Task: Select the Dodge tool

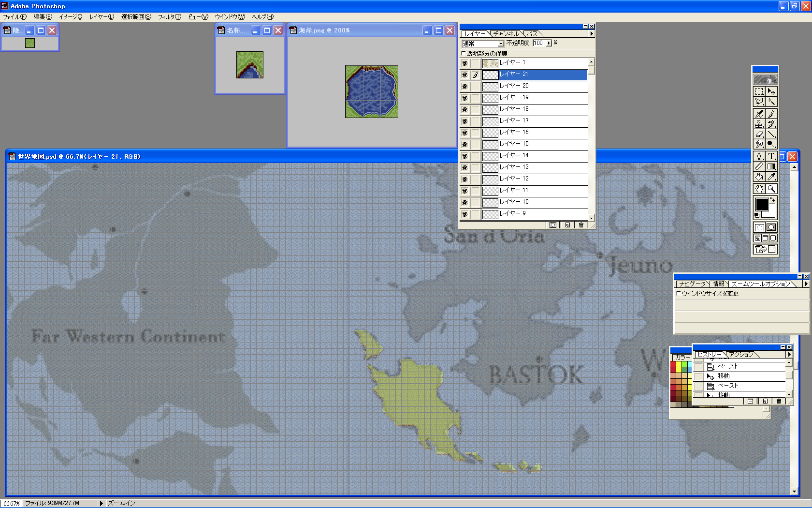Action: (x=771, y=144)
